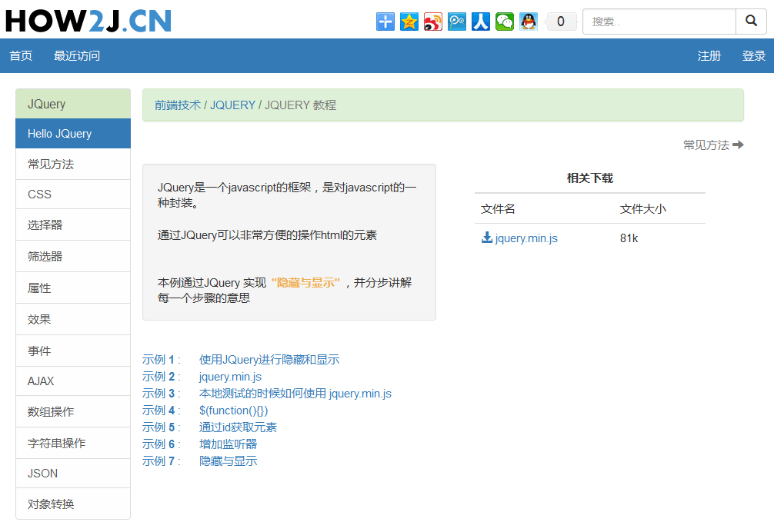This screenshot has height=532, width=774.
Task: Click the blue plus share icon
Action: pos(385,22)
